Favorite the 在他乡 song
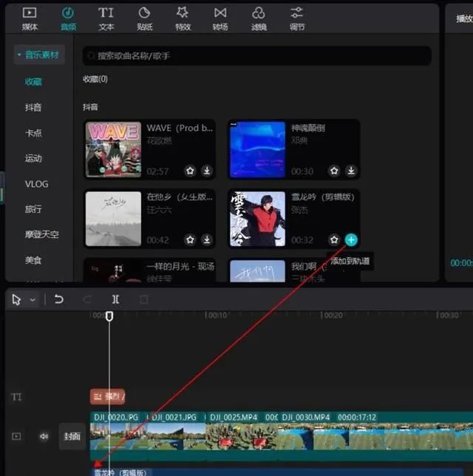Screen dimensions: 473x476 pos(190,239)
